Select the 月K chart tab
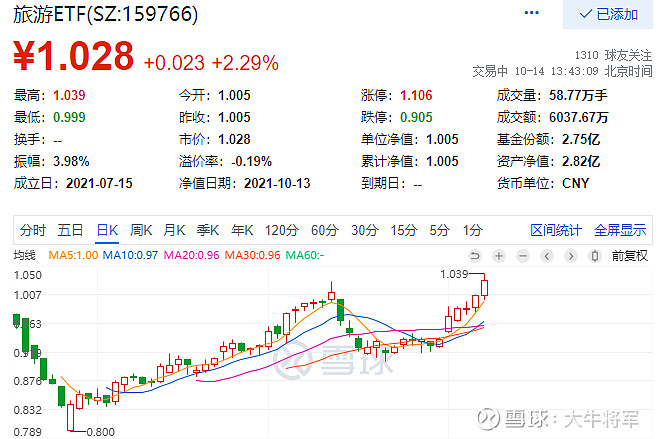This screenshot has height=439, width=659. (174, 230)
